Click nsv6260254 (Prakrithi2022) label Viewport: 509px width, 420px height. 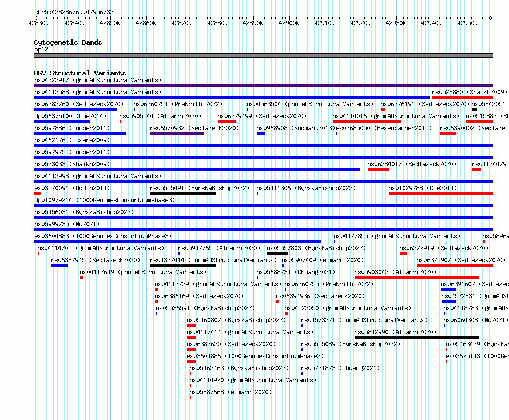(x=178, y=104)
